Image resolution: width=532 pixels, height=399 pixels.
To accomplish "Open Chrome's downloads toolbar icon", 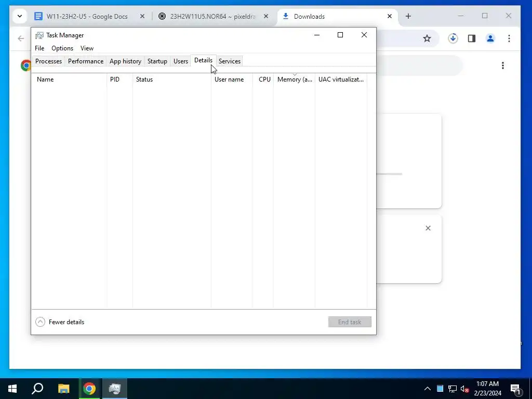I will [453, 38].
